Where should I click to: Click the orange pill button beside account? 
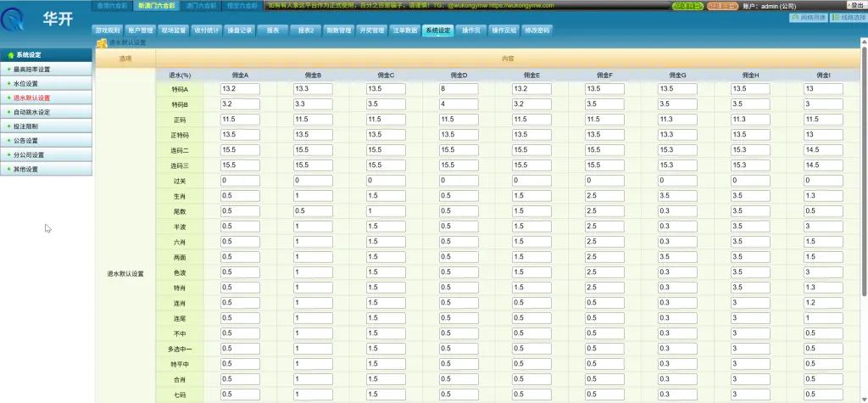pos(723,6)
